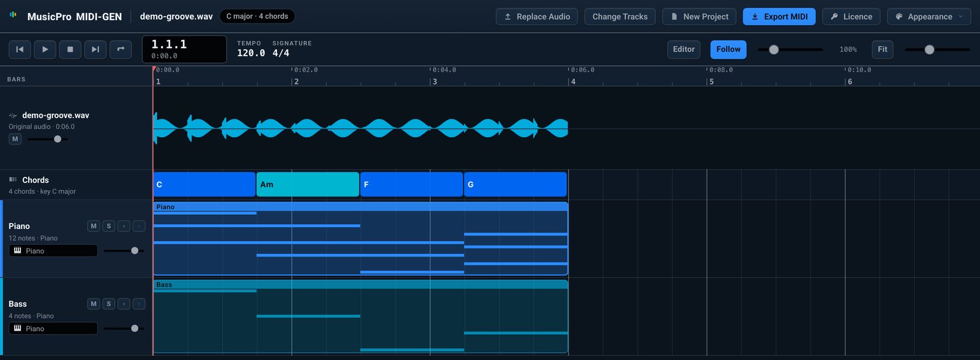The height and width of the screenshot is (360, 980).
Task: Click the tempo value 120.0
Action: (x=251, y=53)
